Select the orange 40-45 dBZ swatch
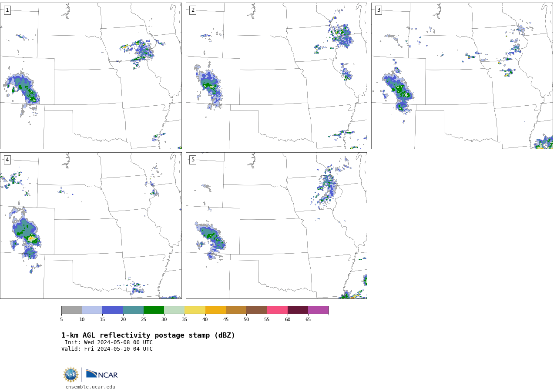 pos(215,310)
